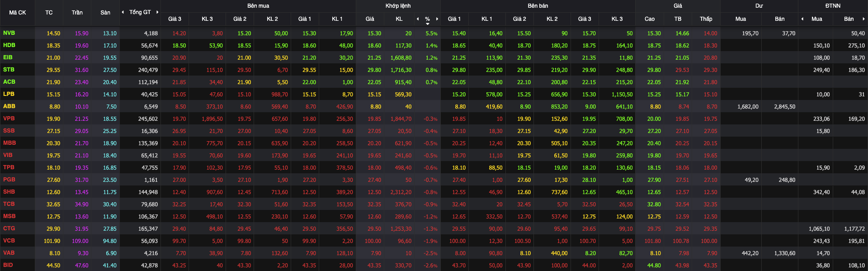Click SHB's matched volume 2,312,20
This screenshot has width=868, height=271.
(401, 192)
